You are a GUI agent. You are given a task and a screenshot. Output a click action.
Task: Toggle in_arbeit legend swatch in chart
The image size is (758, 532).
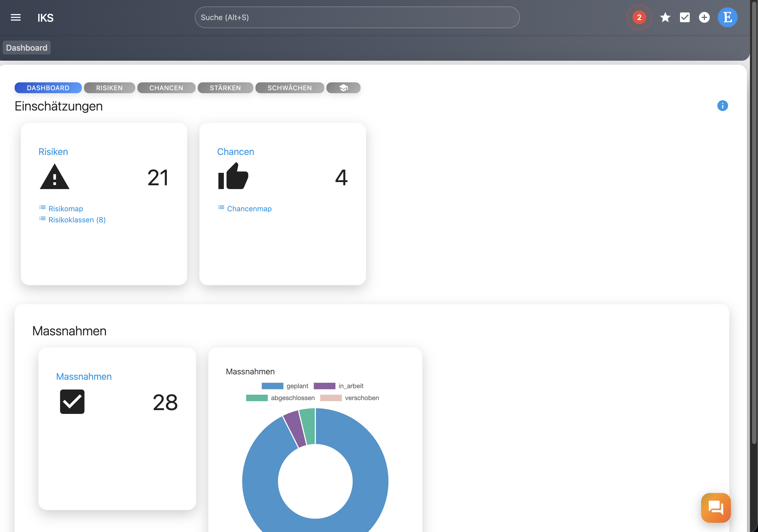coord(324,386)
